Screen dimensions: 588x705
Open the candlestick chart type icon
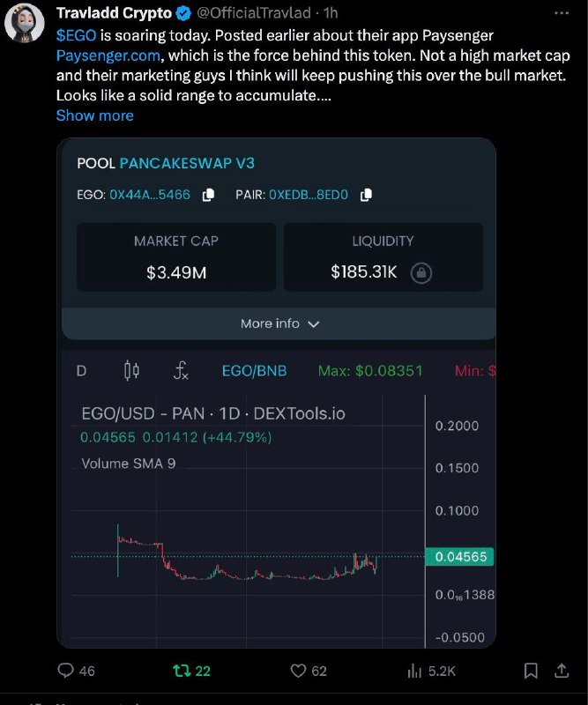click(131, 371)
